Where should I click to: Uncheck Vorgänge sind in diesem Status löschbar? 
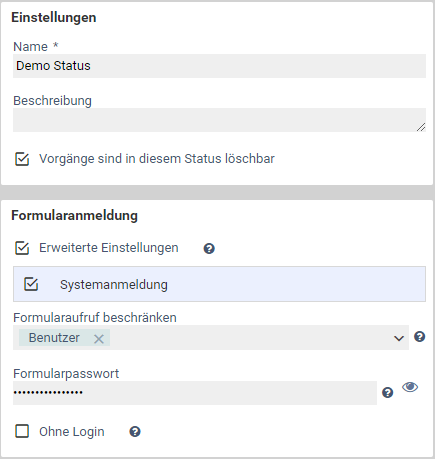pyautogui.click(x=22, y=159)
